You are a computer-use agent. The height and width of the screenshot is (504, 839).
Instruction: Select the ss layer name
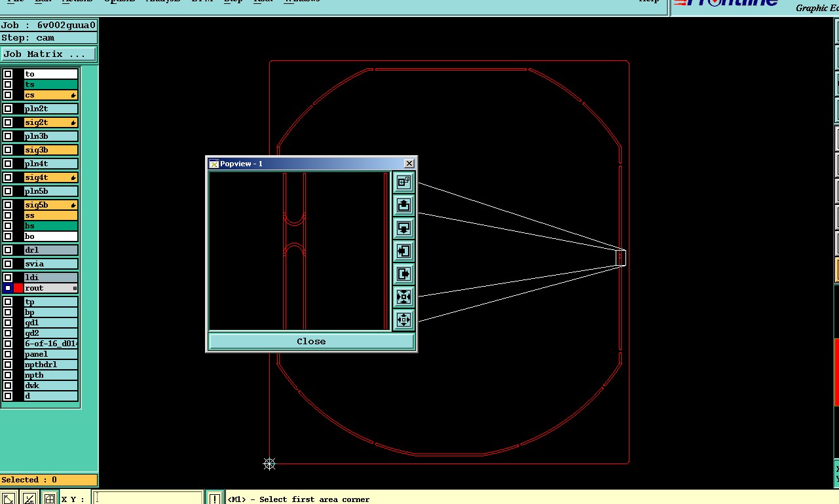point(51,215)
